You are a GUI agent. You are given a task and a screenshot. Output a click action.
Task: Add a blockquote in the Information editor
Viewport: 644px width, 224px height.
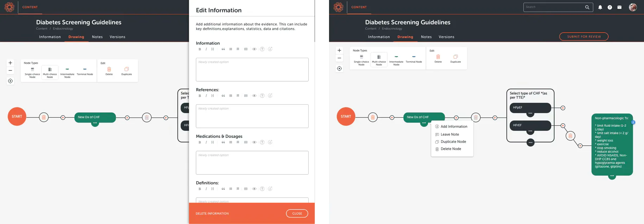pyautogui.click(x=223, y=49)
